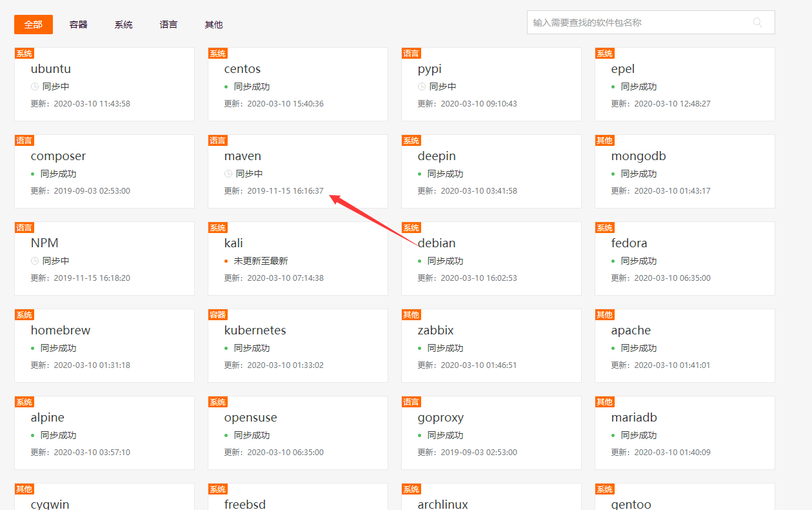Click the clock icon on ubuntu card
The image size is (812, 510).
35,87
